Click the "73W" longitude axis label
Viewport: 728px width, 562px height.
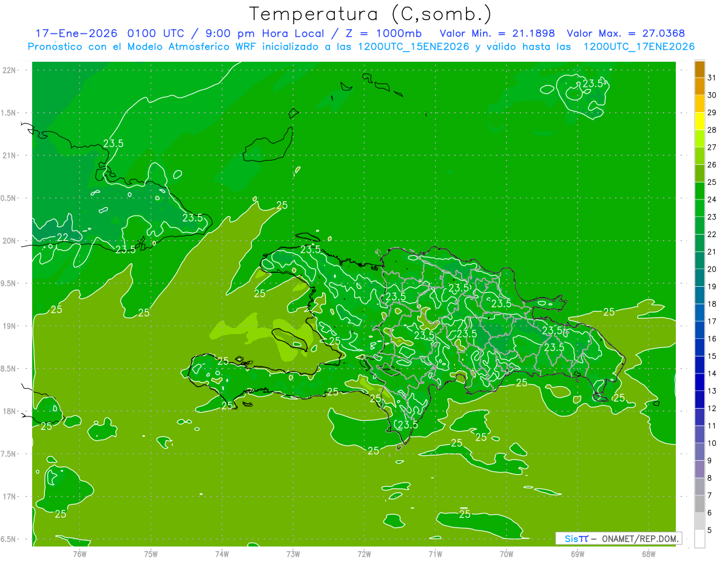(293, 554)
